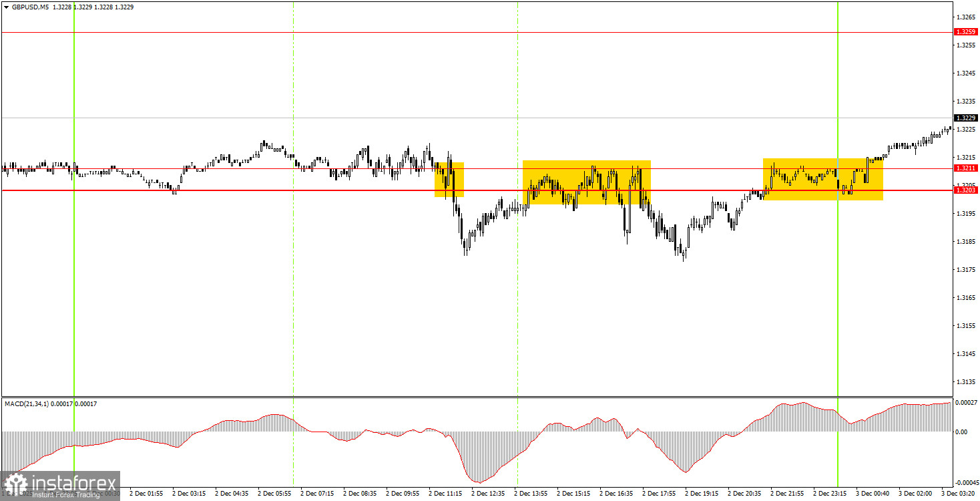Open the GBPUSD symbol dropdown triangle

pyautogui.click(x=6, y=7)
